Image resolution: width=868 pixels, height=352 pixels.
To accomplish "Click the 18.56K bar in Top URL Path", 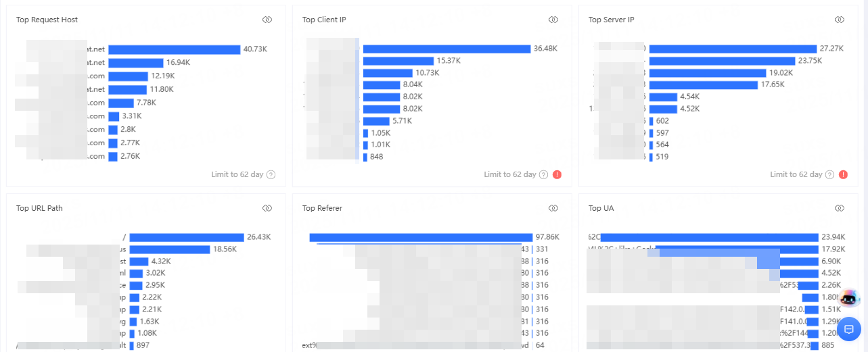I will (169, 249).
